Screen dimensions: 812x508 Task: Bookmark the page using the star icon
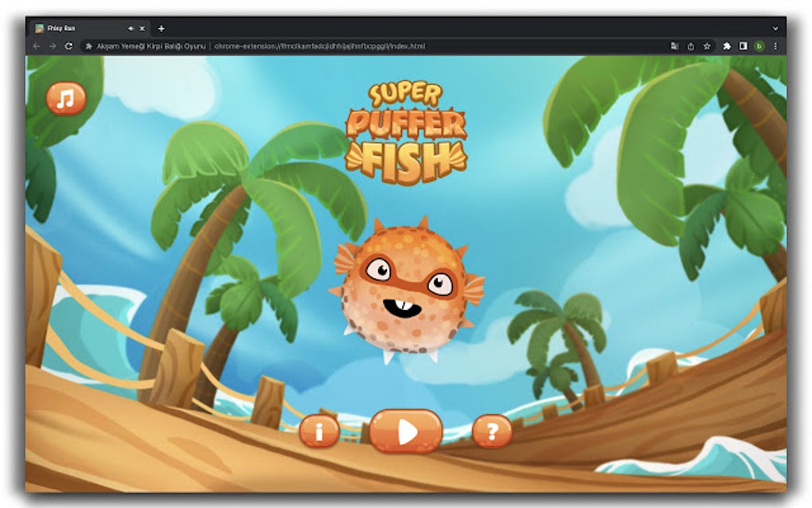coord(707,46)
